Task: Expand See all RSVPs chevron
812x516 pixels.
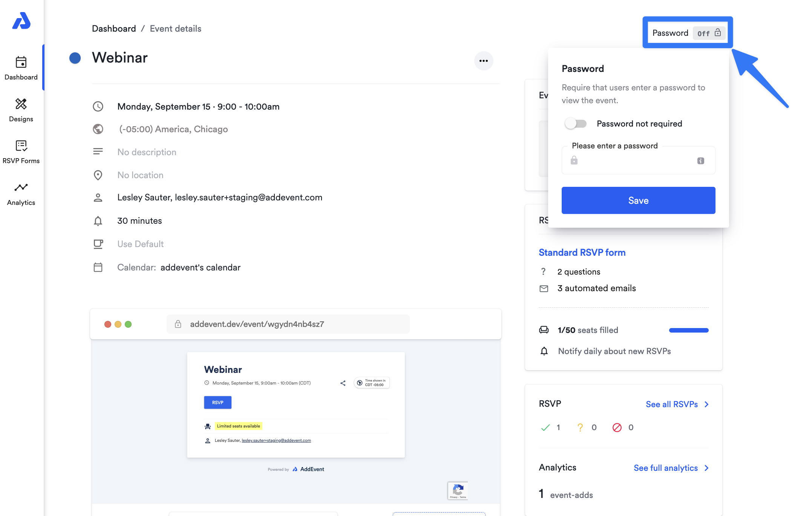Action: 707,404
